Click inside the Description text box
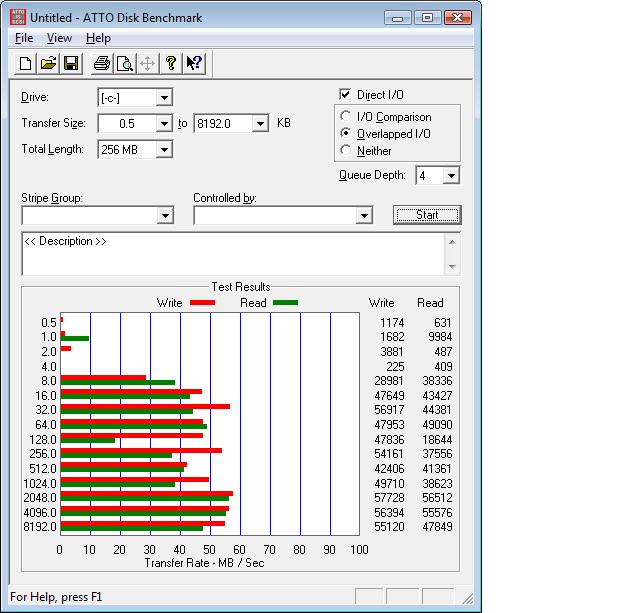This screenshot has height=613, width=640. (x=233, y=254)
